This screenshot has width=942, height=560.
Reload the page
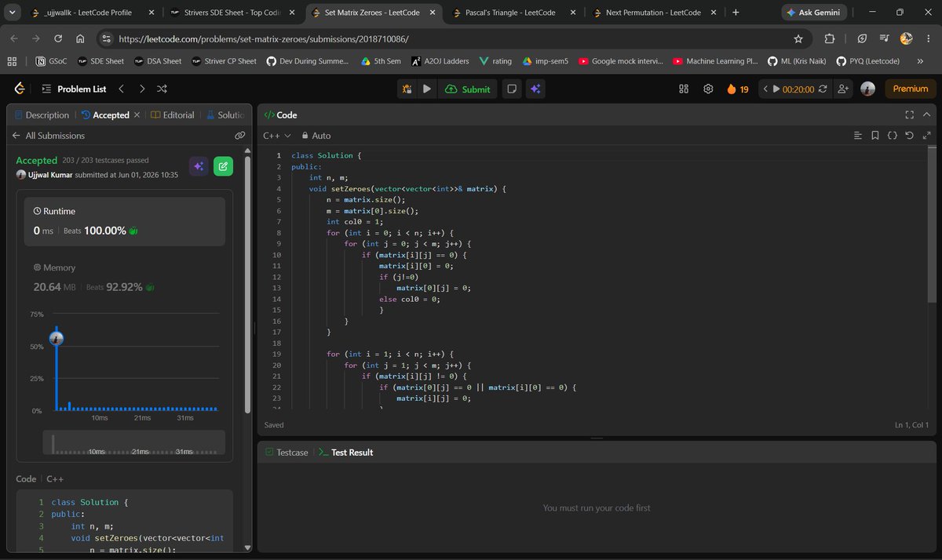pyautogui.click(x=59, y=38)
